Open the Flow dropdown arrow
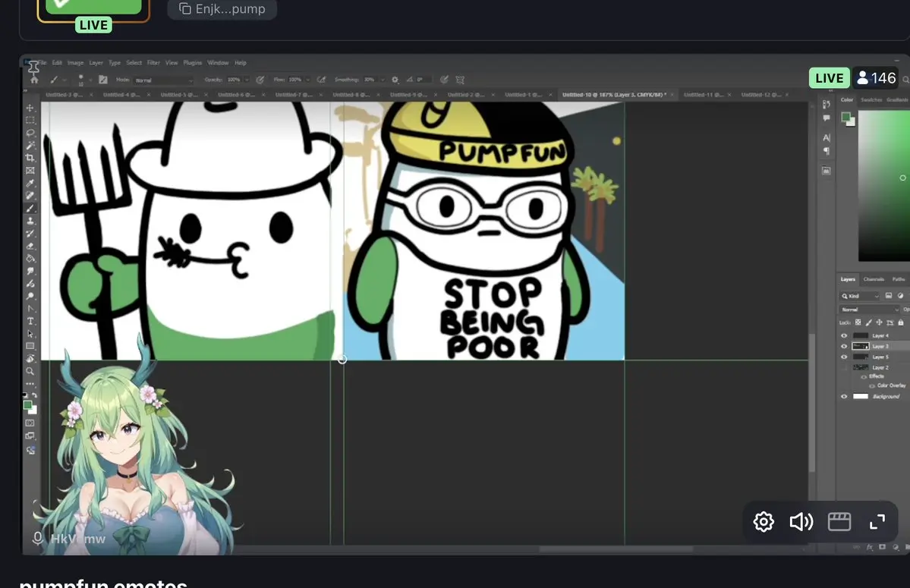The height and width of the screenshot is (588, 910). pos(307,80)
